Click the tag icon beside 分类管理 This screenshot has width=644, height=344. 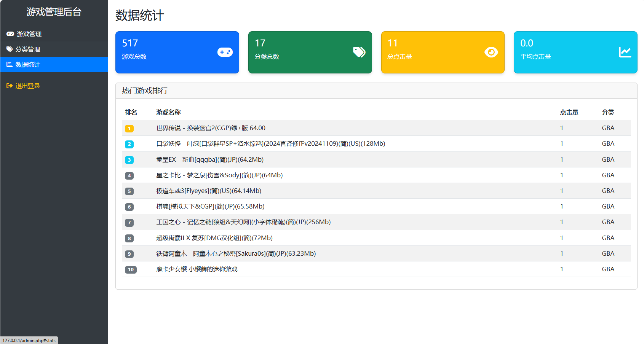(10, 49)
